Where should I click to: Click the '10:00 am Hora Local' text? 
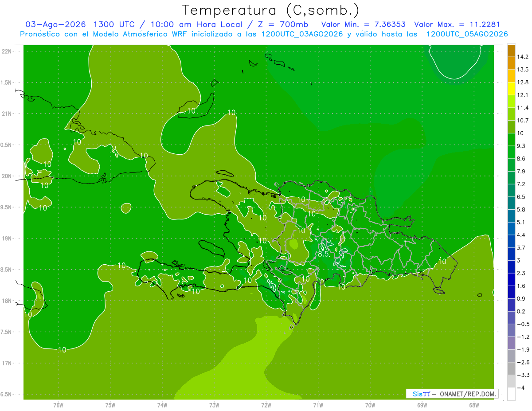click(197, 24)
